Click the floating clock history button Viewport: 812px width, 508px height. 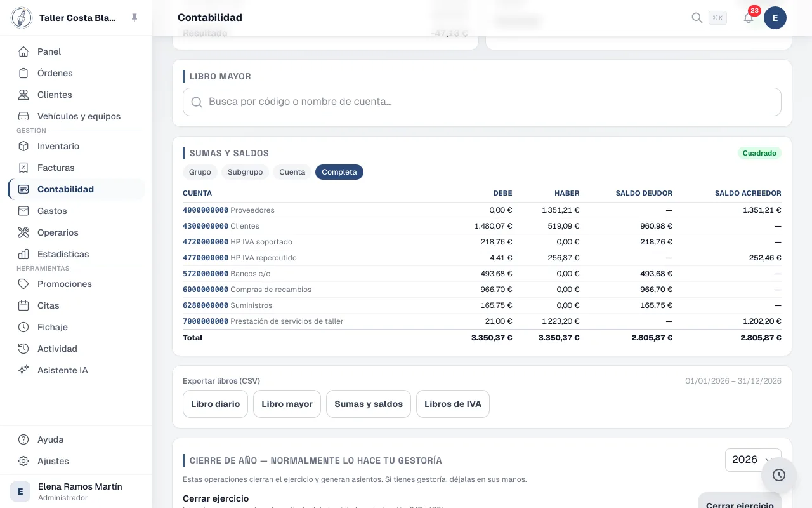pos(779,475)
